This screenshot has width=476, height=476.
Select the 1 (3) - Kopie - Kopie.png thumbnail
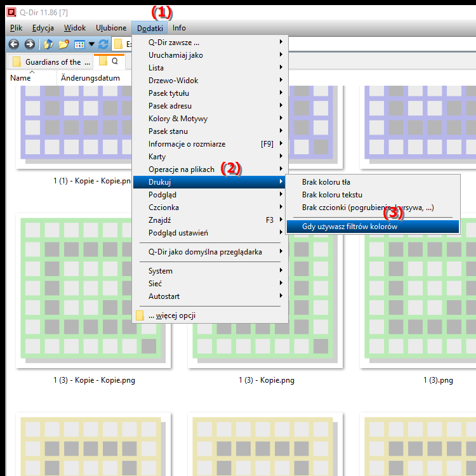coord(93,291)
